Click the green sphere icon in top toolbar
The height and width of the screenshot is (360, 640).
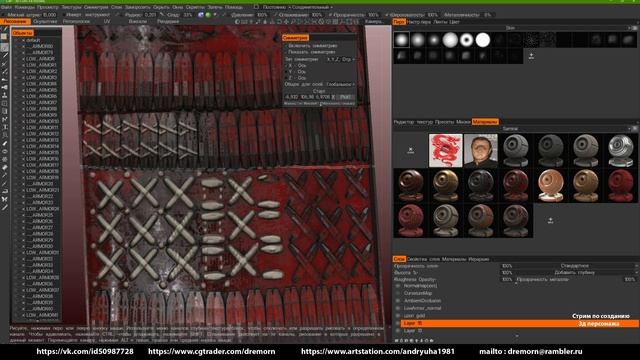pyautogui.click(x=208, y=15)
